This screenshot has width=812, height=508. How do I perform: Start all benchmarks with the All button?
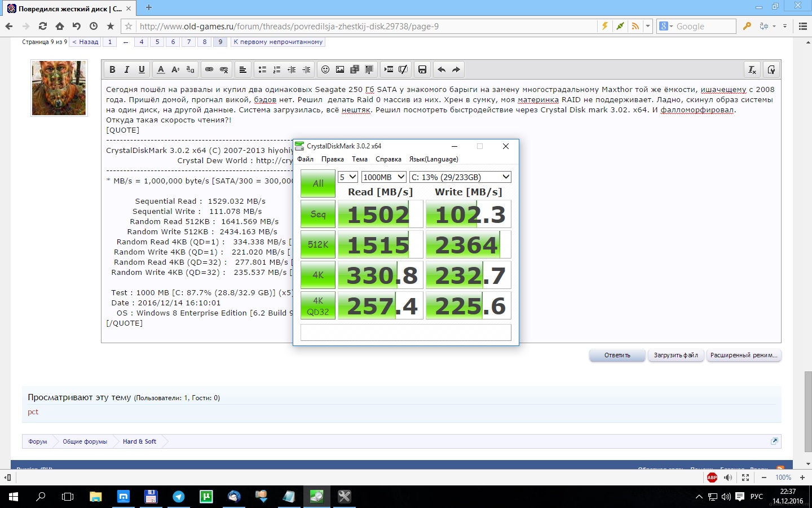pyautogui.click(x=318, y=183)
